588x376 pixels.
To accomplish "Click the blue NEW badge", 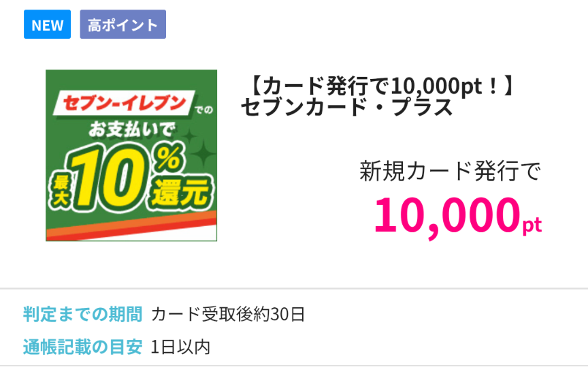I will [x=47, y=25].
